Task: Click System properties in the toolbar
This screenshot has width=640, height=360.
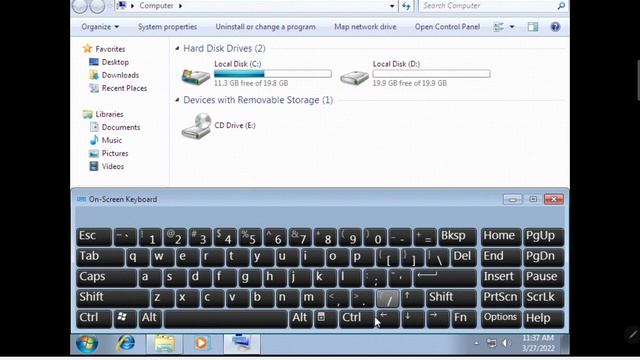Action: 167,27
